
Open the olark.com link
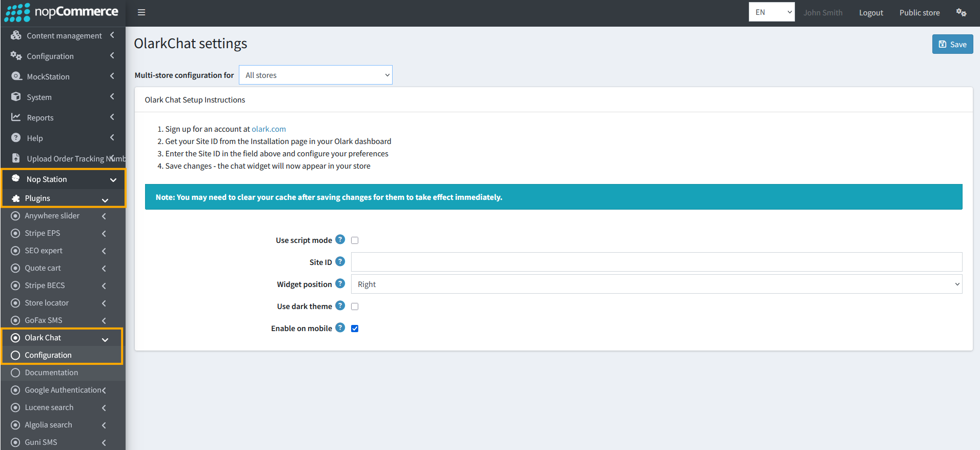coord(269,129)
